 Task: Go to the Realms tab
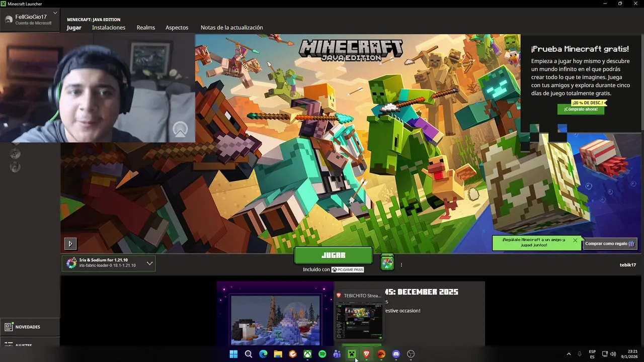tap(146, 28)
